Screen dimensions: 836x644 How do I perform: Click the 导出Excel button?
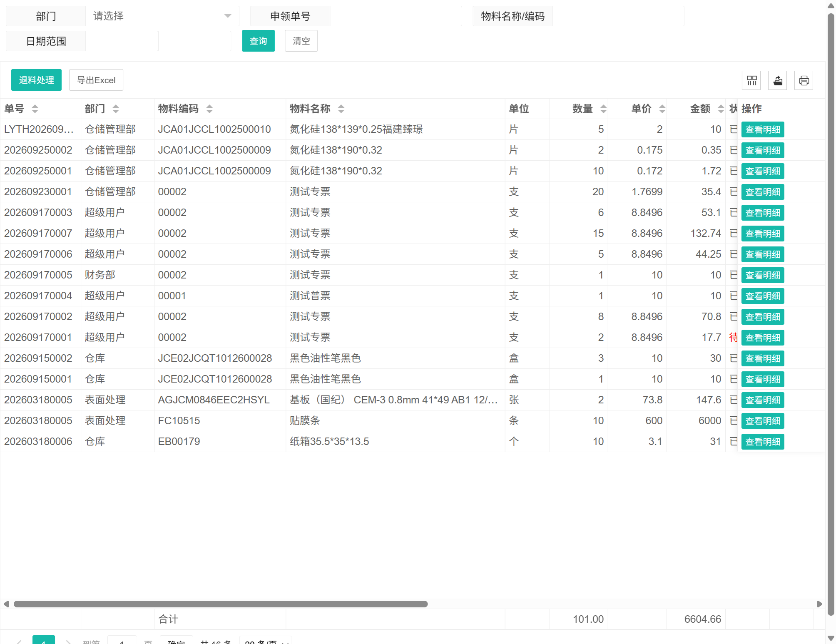coord(96,80)
